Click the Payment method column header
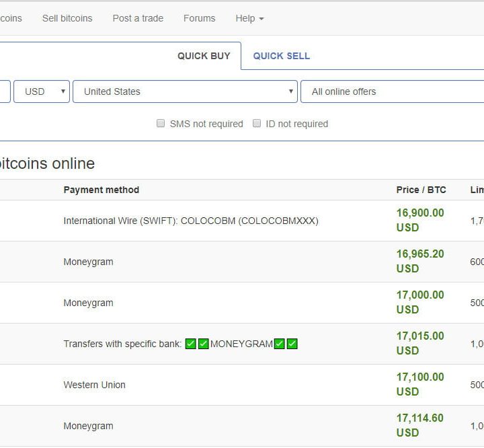Viewport: 484px width, 448px height. pos(102,190)
